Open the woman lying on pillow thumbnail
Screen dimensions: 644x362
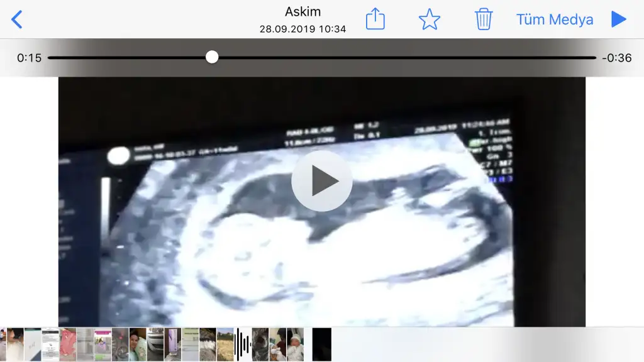point(138,344)
